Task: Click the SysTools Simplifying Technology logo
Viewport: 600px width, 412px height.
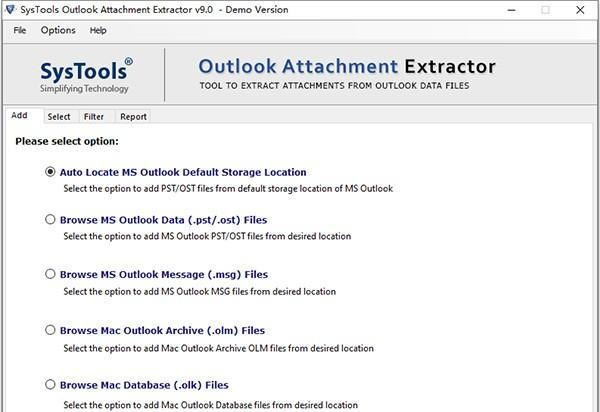Action: point(86,75)
